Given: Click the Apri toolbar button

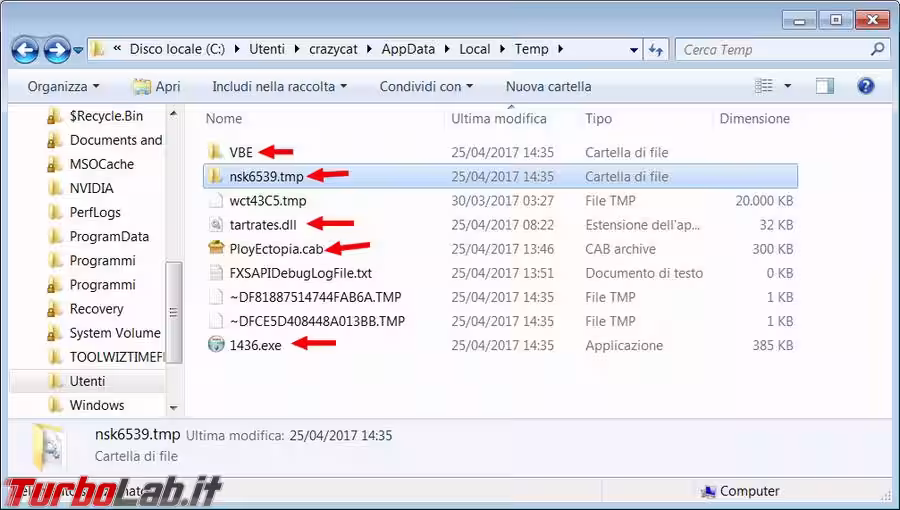Looking at the screenshot, I should pyautogui.click(x=157, y=87).
